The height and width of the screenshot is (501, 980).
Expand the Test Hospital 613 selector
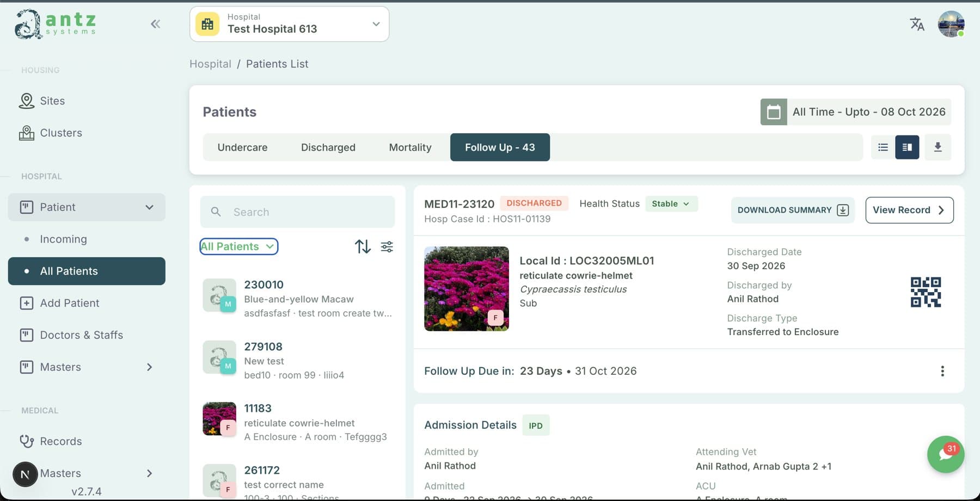[289, 24]
